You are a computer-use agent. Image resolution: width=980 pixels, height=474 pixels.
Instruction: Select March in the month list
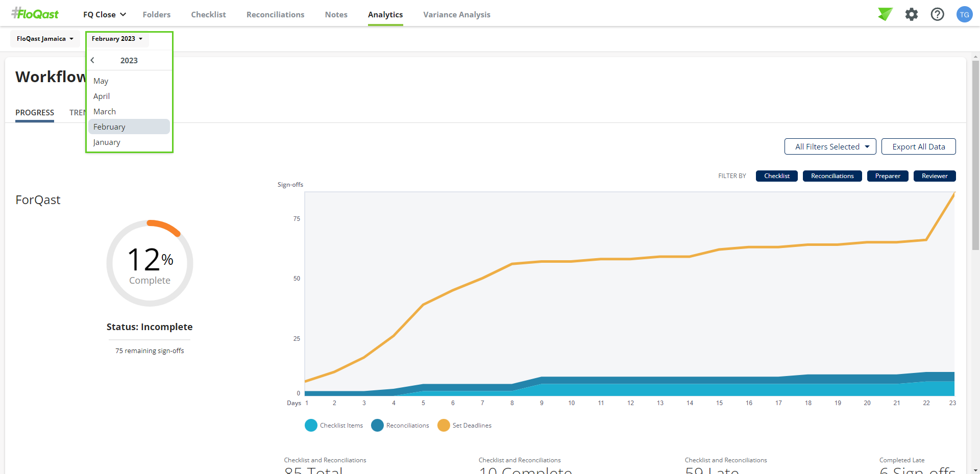[129, 111]
